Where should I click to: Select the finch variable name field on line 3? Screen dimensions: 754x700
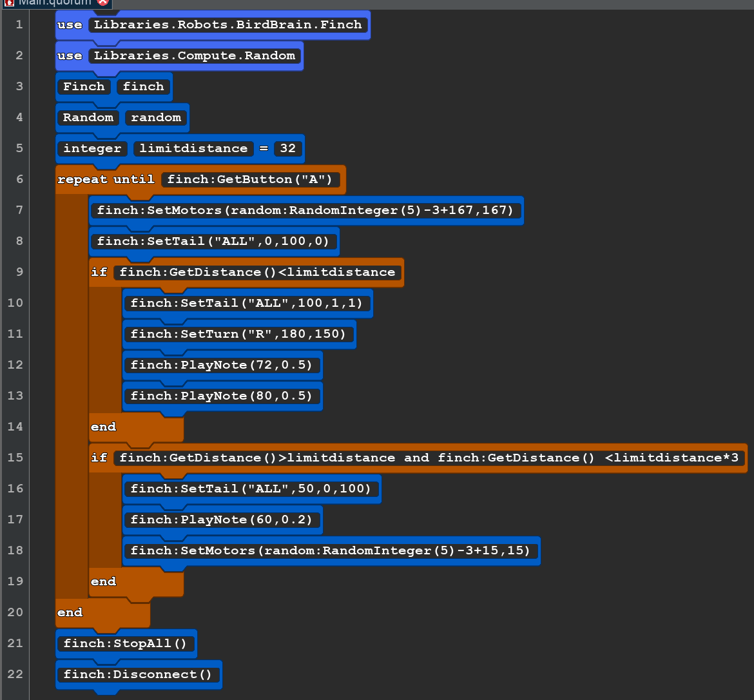point(143,87)
